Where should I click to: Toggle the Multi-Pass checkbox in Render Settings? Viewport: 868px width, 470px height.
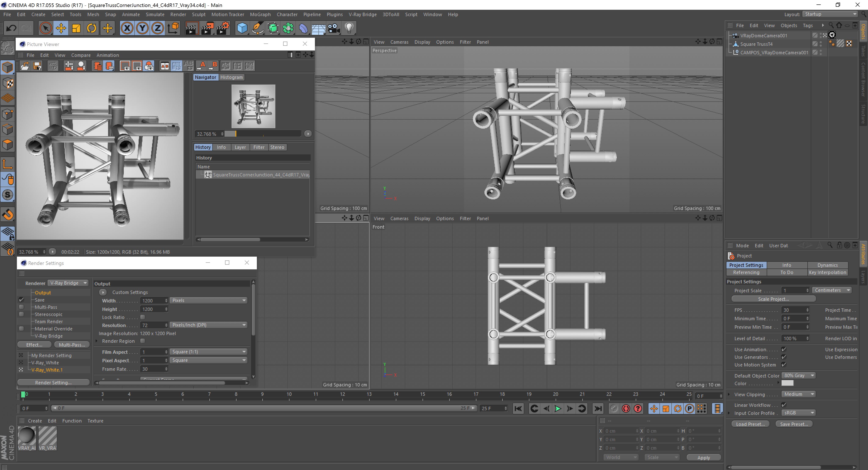[22, 307]
